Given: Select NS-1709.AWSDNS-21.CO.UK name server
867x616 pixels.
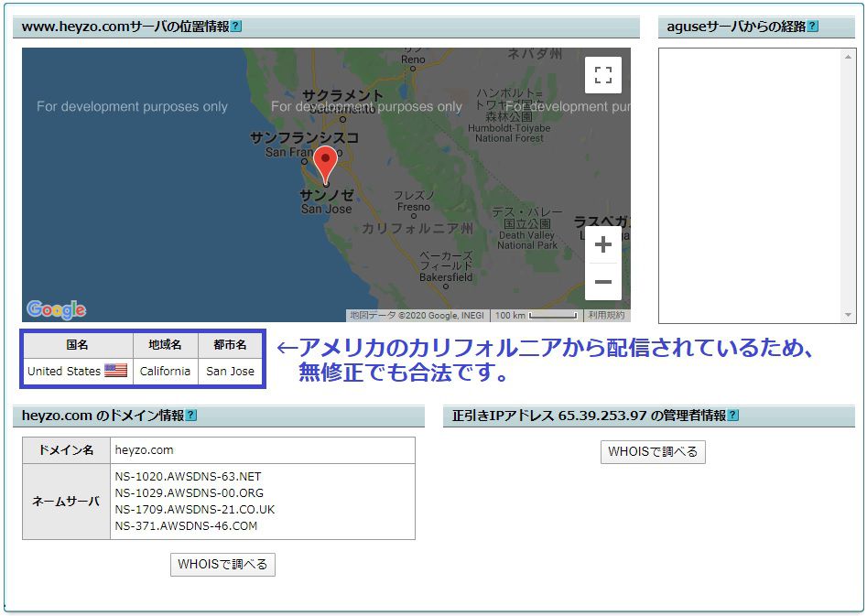Looking at the screenshot, I should [195, 509].
